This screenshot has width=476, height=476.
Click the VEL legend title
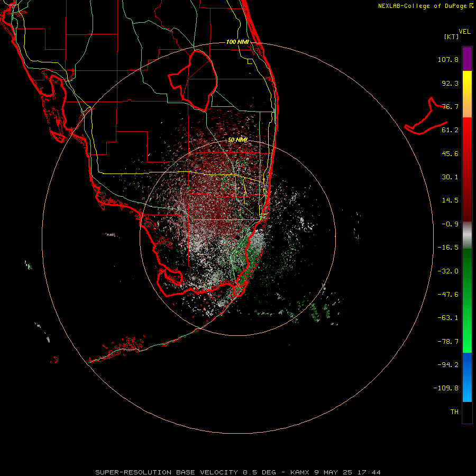(x=464, y=32)
